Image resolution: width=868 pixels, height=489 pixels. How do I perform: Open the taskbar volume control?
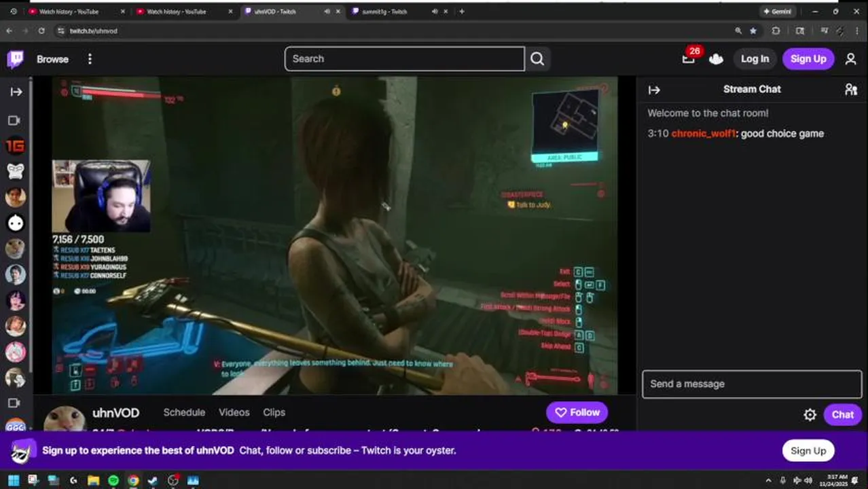809,480
